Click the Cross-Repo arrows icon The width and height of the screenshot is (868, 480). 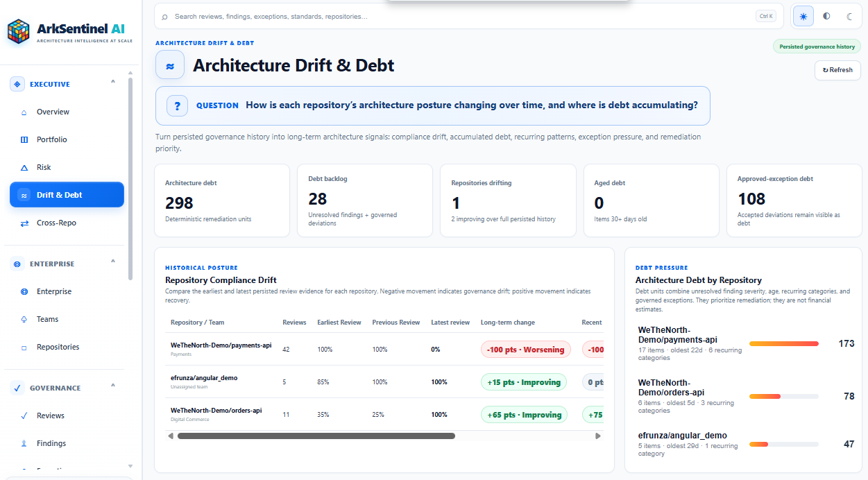pyautogui.click(x=24, y=223)
